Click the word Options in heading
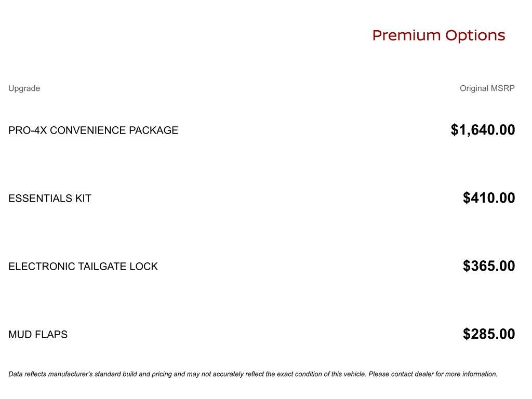 click(475, 36)
